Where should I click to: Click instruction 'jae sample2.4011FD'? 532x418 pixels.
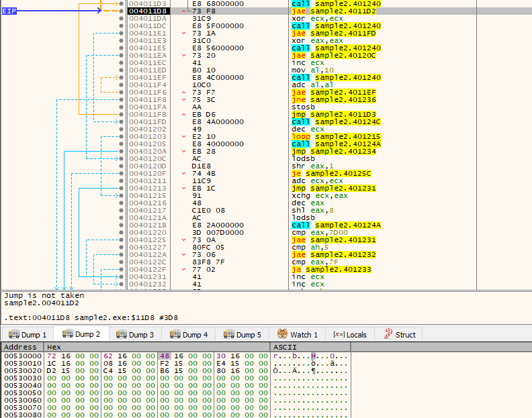(334, 34)
